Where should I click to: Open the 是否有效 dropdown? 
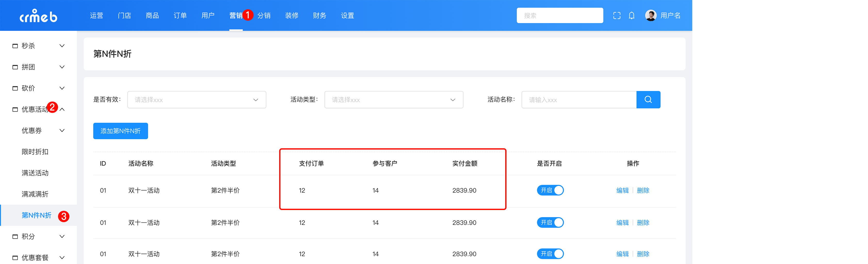197,99
